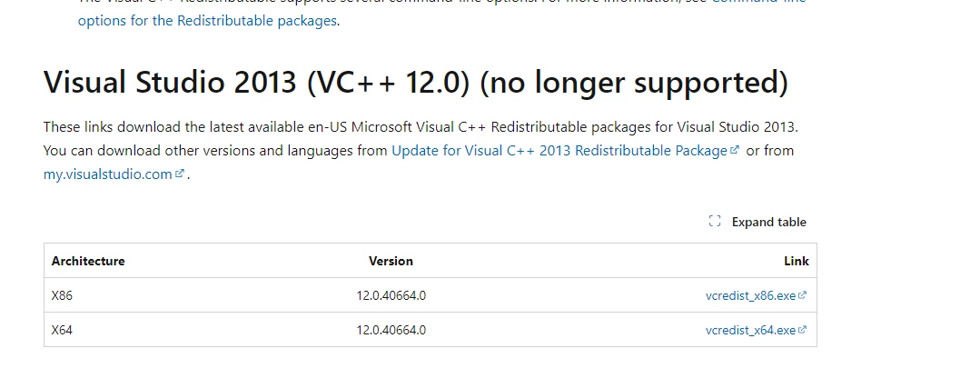Click the Architecture column header
Viewport: 980px width, 378px height.
tap(88, 261)
